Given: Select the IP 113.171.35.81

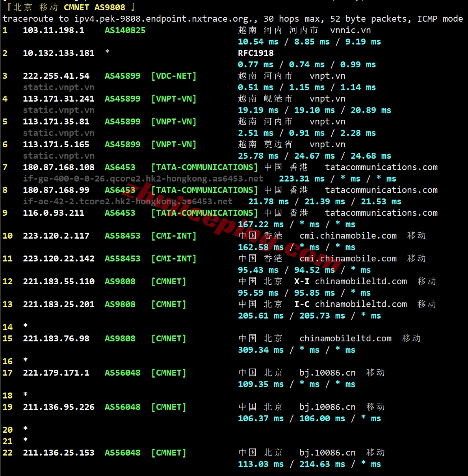Looking at the screenshot, I should [56, 122].
